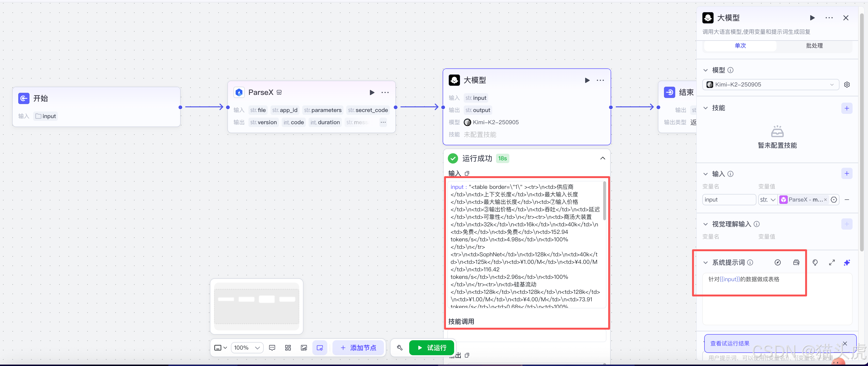Click the green 试运行 button
The image size is (868, 366).
(x=432, y=348)
